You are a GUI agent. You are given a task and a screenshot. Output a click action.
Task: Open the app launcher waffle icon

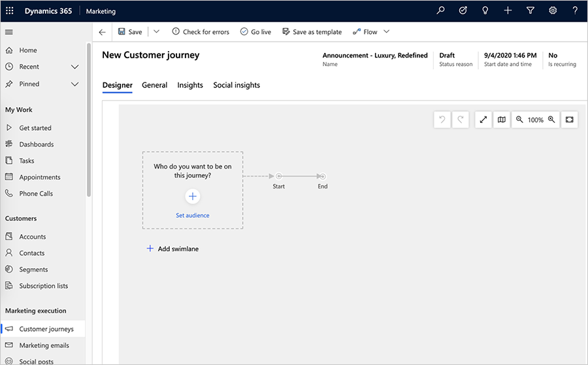tap(10, 11)
